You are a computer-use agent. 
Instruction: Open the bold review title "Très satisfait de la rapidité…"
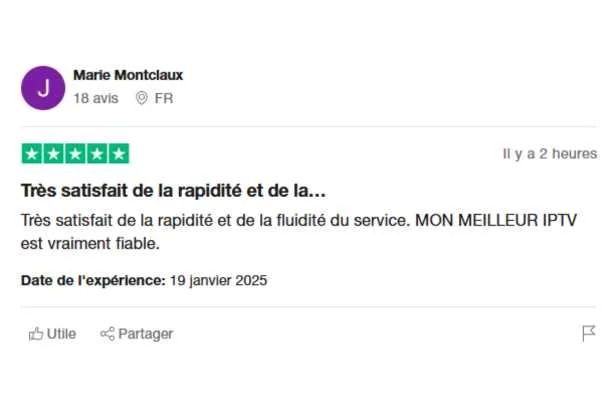173,189
